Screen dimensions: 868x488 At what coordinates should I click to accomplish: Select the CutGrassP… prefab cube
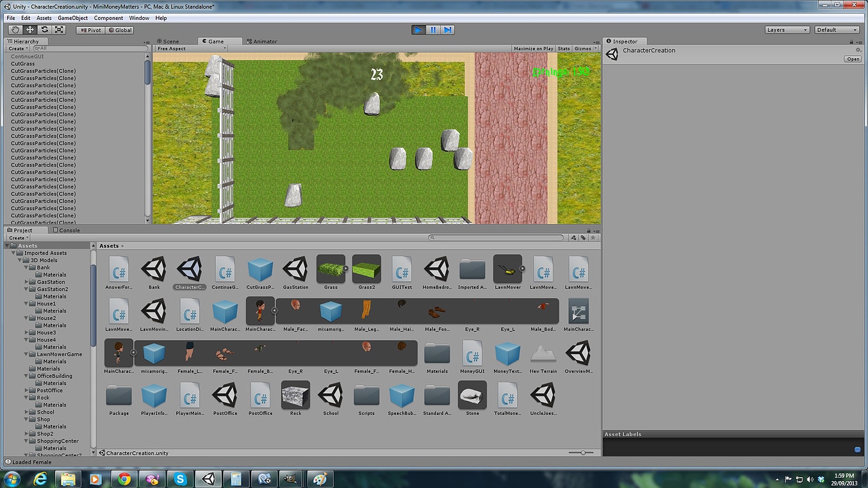pyautogui.click(x=260, y=273)
